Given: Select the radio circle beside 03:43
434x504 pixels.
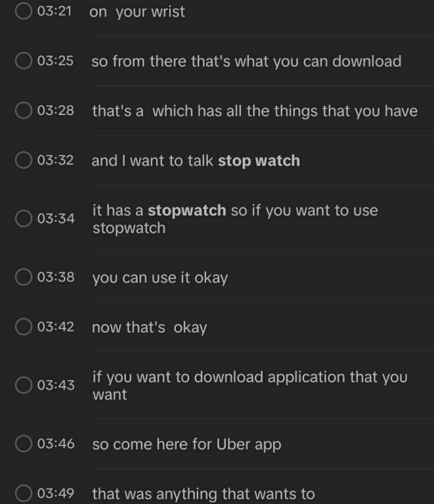Looking at the screenshot, I should 24,385.
